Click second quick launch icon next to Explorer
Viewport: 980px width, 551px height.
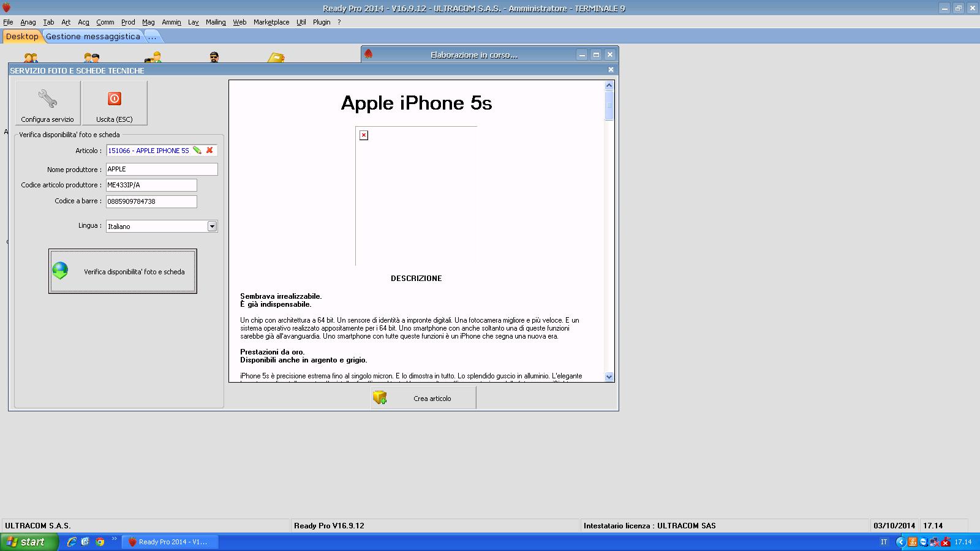[86, 542]
